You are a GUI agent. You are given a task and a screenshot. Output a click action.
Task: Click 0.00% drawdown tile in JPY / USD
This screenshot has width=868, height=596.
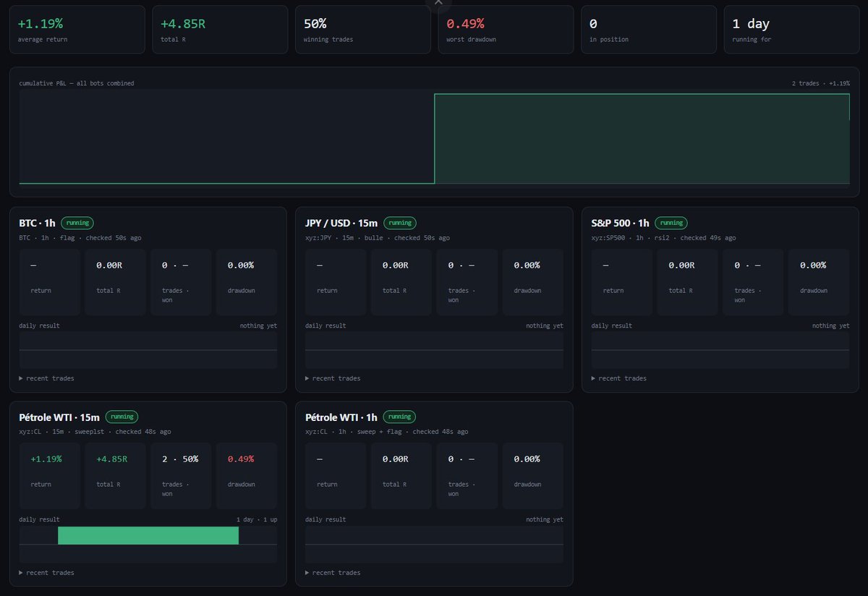click(x=533, y=282)
